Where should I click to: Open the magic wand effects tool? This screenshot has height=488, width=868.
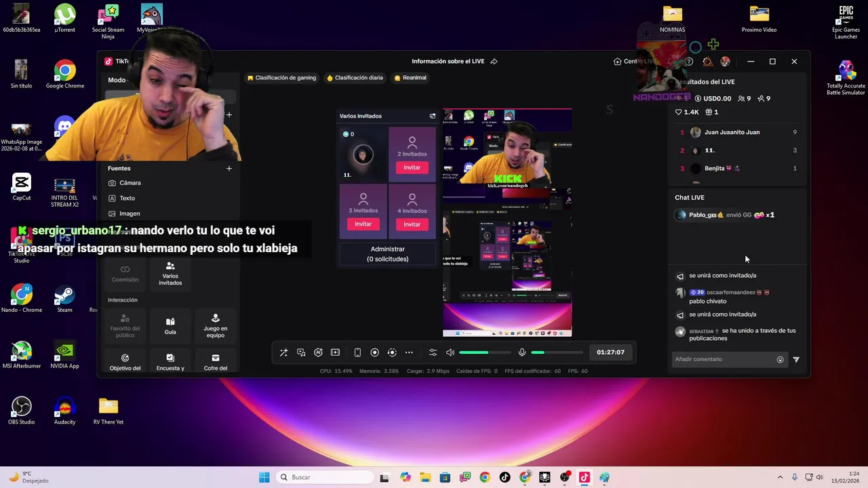[283, 352]
